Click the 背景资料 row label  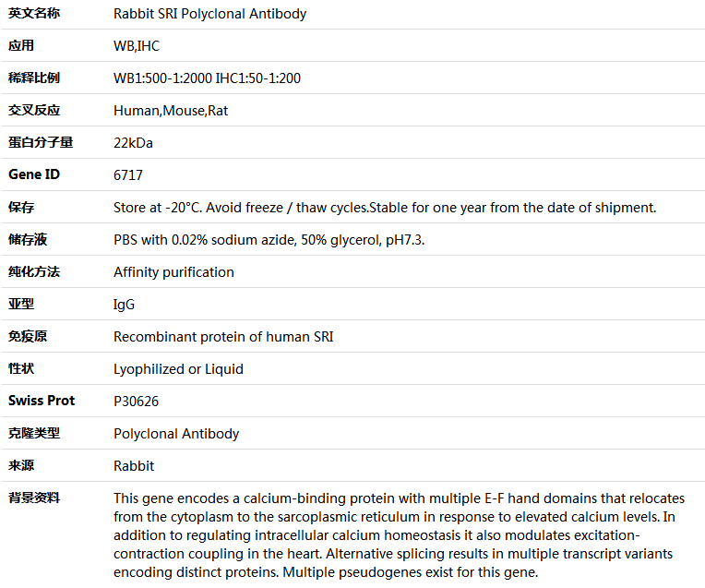tap(34, 498)
